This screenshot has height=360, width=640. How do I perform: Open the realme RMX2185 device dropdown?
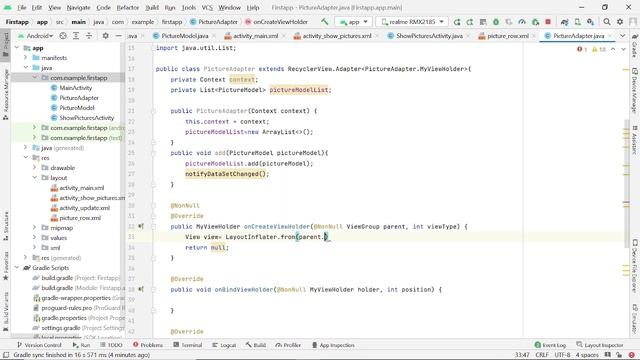pyautogui.click(x=412, y=22)
